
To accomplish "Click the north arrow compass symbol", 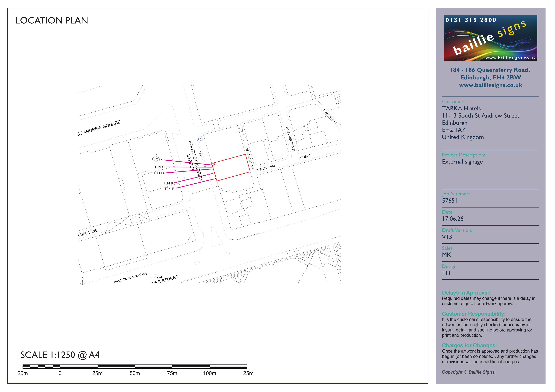I will pos(82,282).
